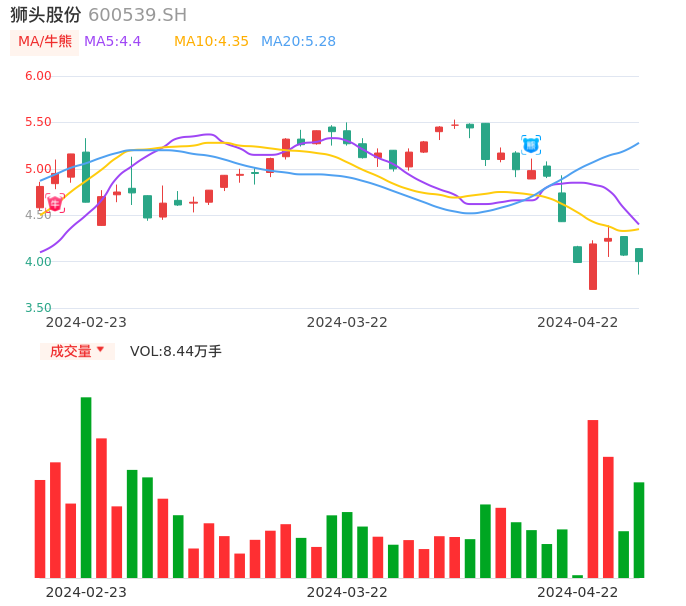The height and width of the screenshot is (606, 686).
Task: Click the last green volume bar on right
Action: (x=639, y=530)
